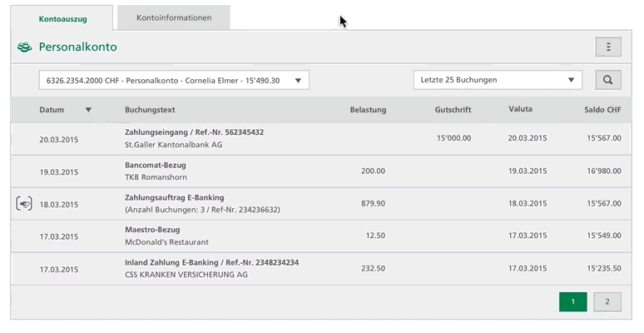This screenshot has width=644, height=333.
Task: Click the Personalkonto money icon
Action: pos(24,47)
